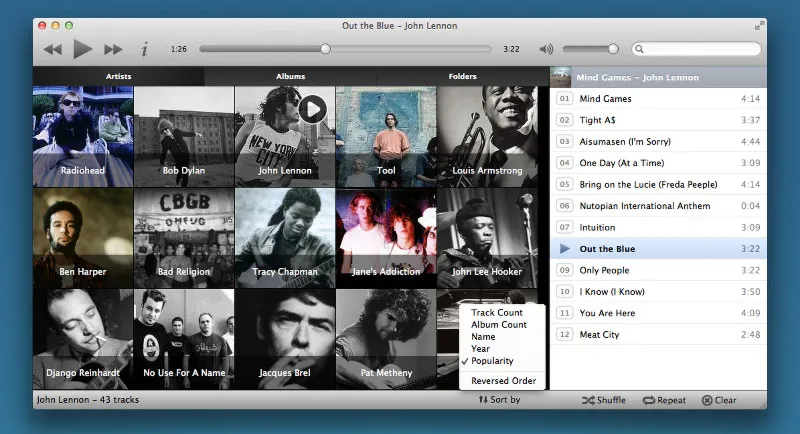Screen dimensions: 800x434
Task: Skip to the next track
Action: (x=113, y=49)
